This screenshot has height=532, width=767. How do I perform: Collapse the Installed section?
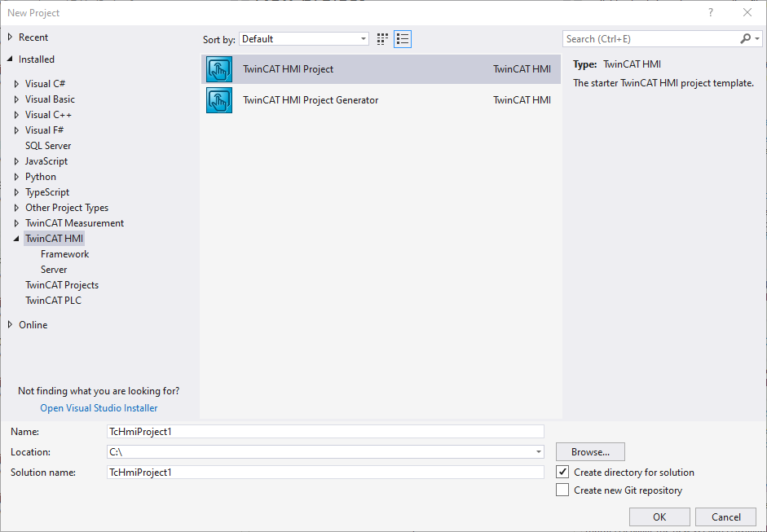point(11,59)
